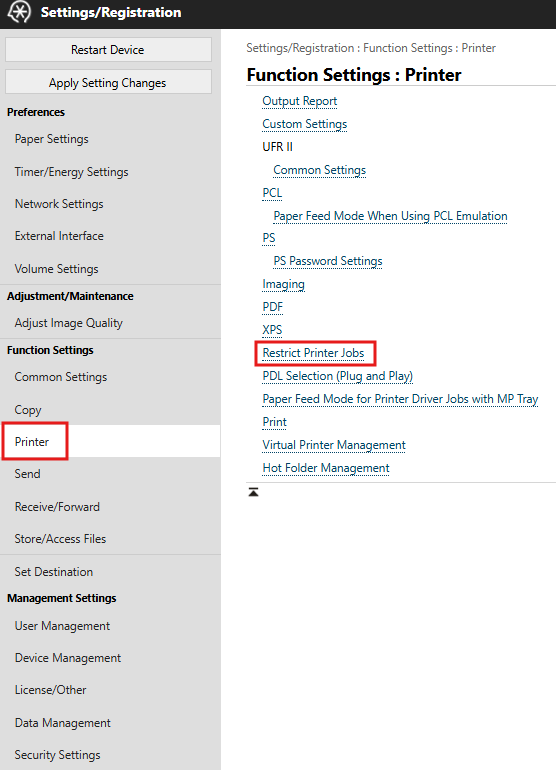556x770 pixels.
Task: Open UFR II Common Settings link
Action: tap(320, 170)
